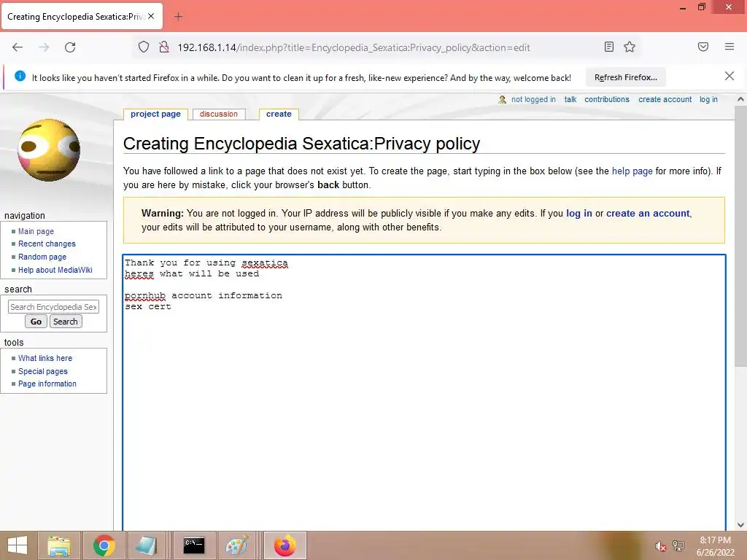Open Help about MediaWiki link
Screen dimensions: 747x560
click(55, 270)
